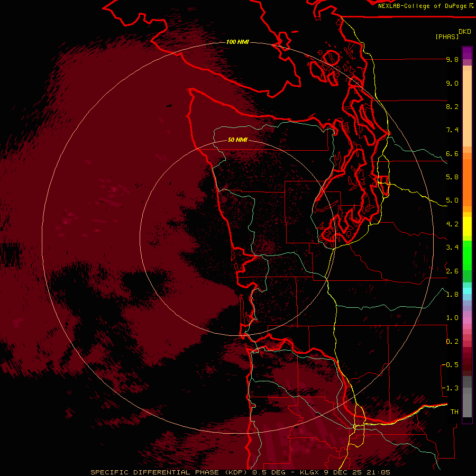Click the 4.2 legend value

point(452,224)
